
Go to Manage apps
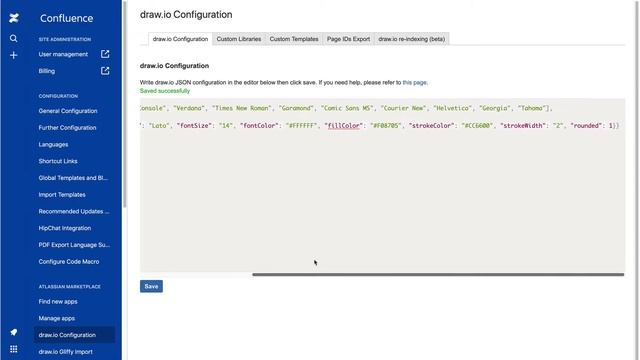coord(57,318)
